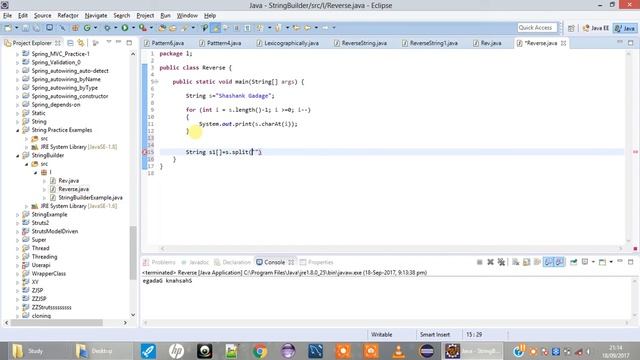Switch to the Java EE perspective
The width and height of the screenshot is (640, 360).
(596, 28)
